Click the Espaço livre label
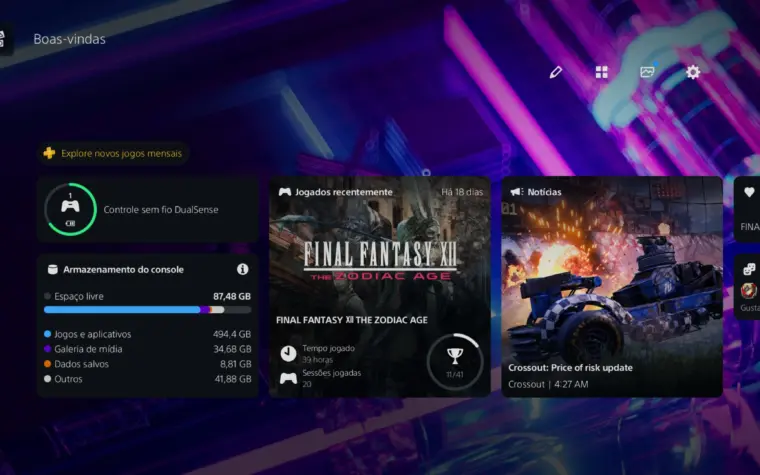760x475 pixels. 79,296
